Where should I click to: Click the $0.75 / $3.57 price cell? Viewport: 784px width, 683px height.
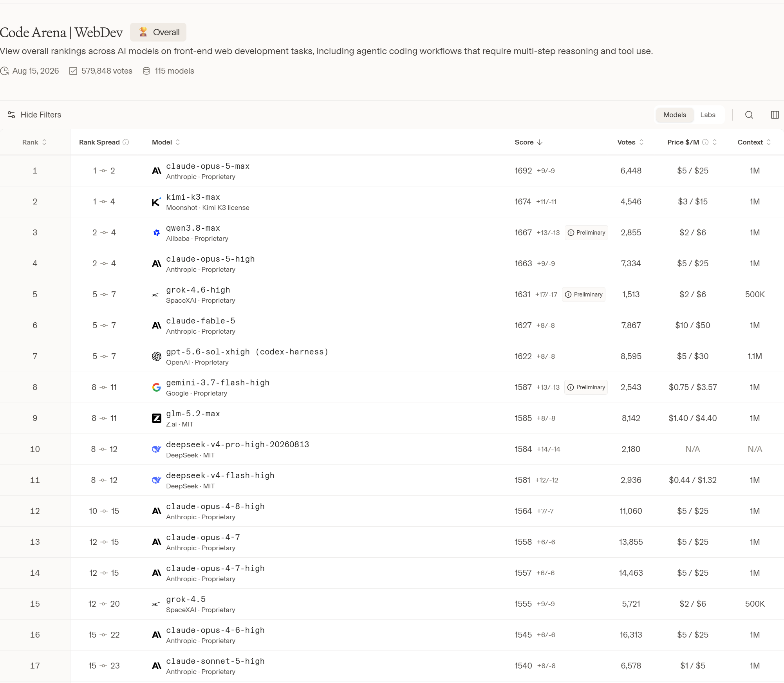tap(693, 387)
